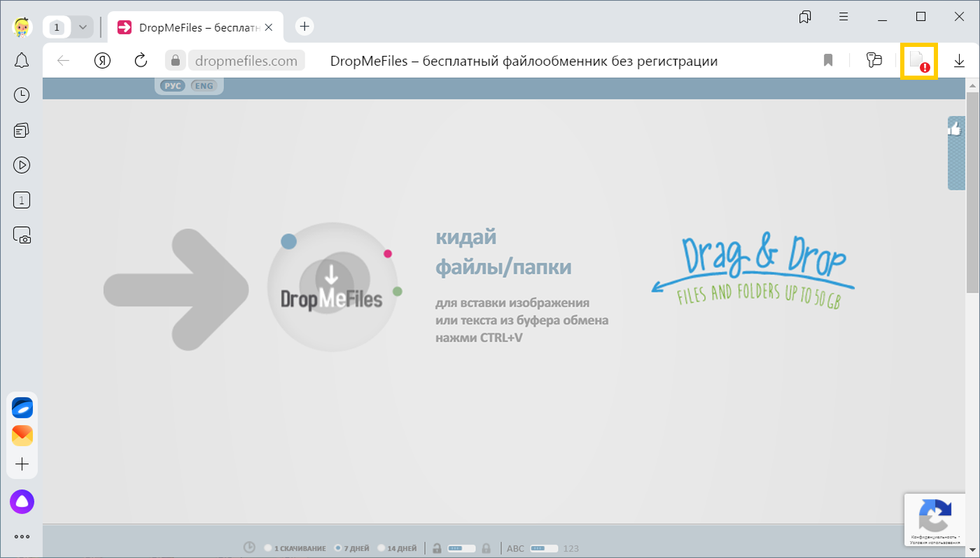Open Yandex home with Я button
This screenshot has height=558, width=980.
click(103, 60)
